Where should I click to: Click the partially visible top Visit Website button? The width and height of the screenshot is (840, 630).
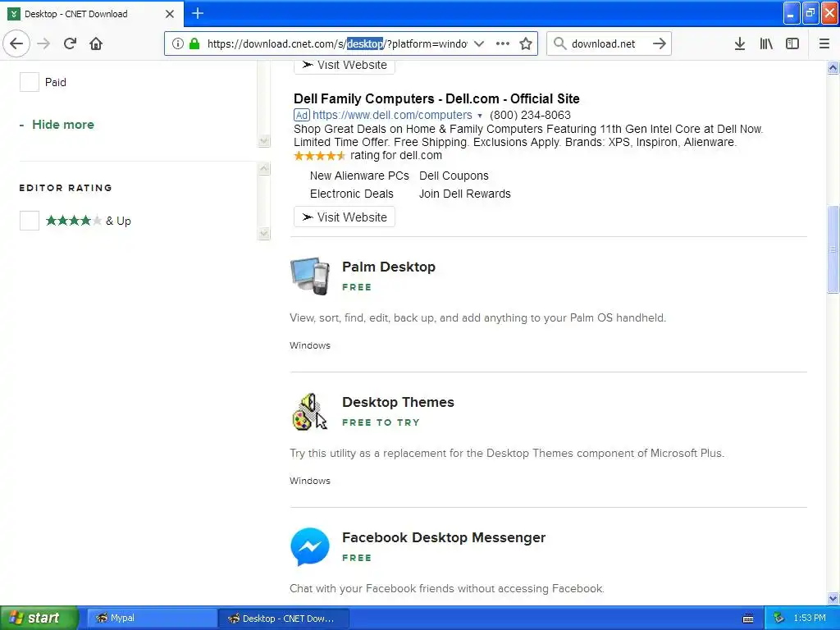pos(344,66)
